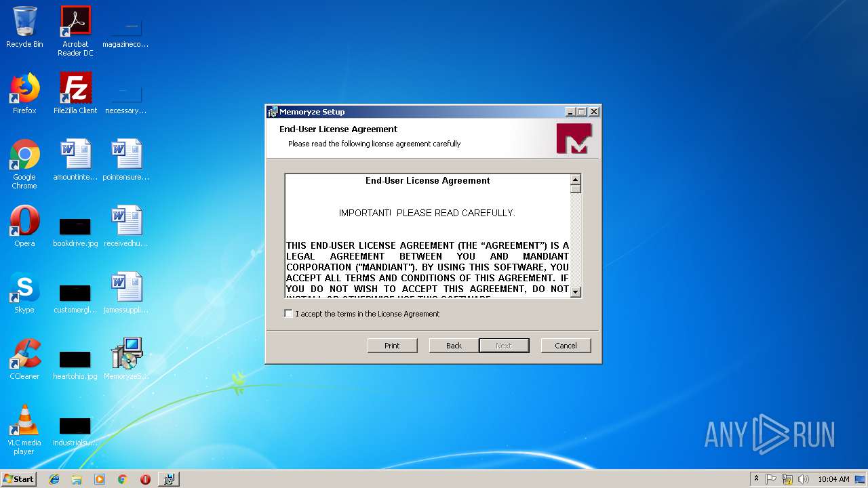Open Internet Explorer from taskbar
Screen dimensions: 868x488
(x=54, y=479)
